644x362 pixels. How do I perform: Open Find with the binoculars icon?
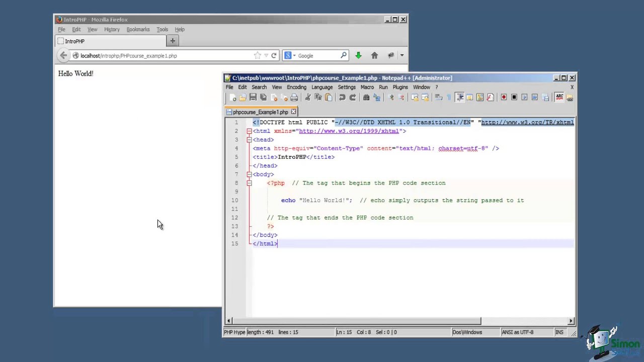[366, 97]
